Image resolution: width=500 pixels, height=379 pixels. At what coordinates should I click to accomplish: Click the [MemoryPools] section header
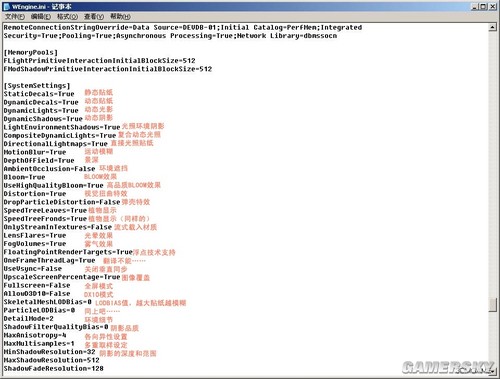pos(31,52)
